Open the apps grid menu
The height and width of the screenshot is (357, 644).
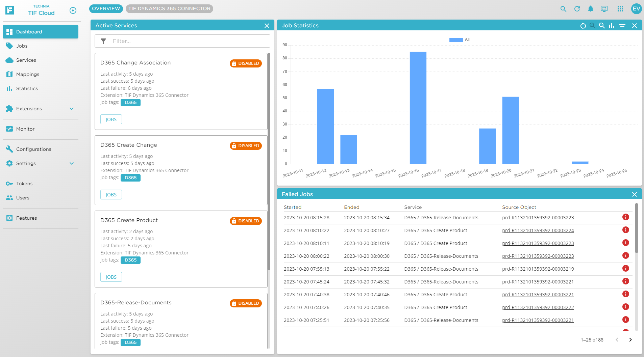(x=620, y=9)
